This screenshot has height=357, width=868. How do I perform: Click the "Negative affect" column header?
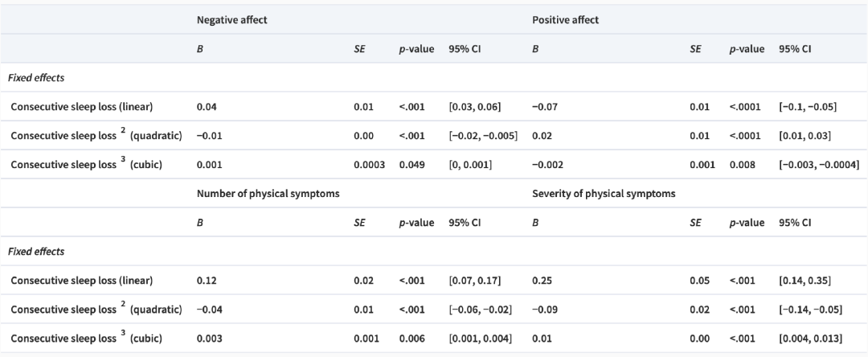coord(232,19)
